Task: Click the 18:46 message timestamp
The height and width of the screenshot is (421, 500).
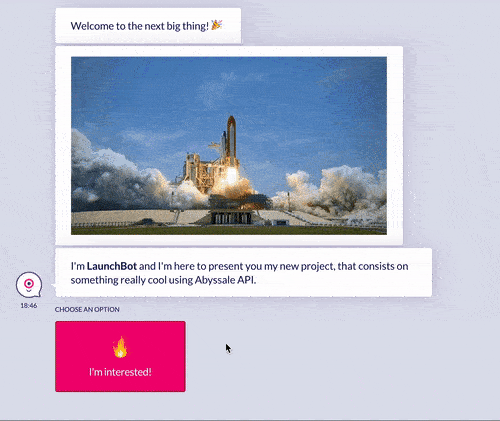Action: 29,305
